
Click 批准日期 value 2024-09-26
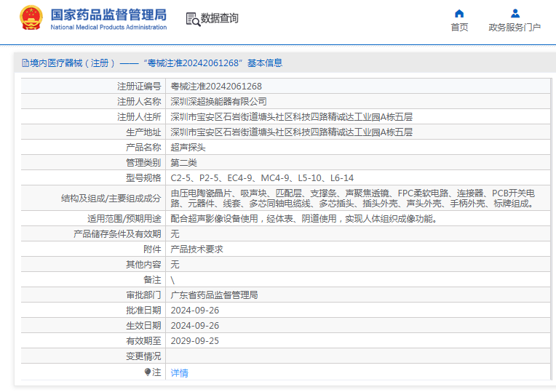195,311
